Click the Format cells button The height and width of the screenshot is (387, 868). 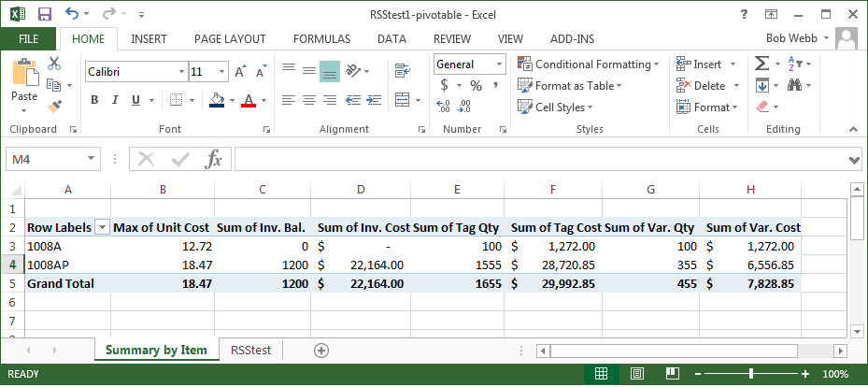707,107
